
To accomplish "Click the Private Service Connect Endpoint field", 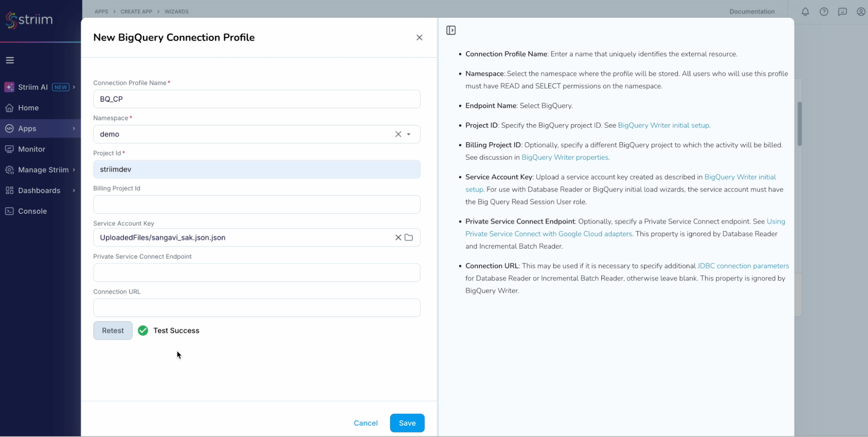I will click(257, 273).
